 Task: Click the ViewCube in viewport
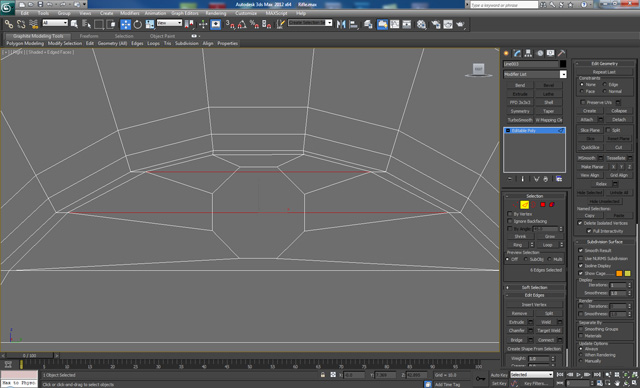[478, 69]
